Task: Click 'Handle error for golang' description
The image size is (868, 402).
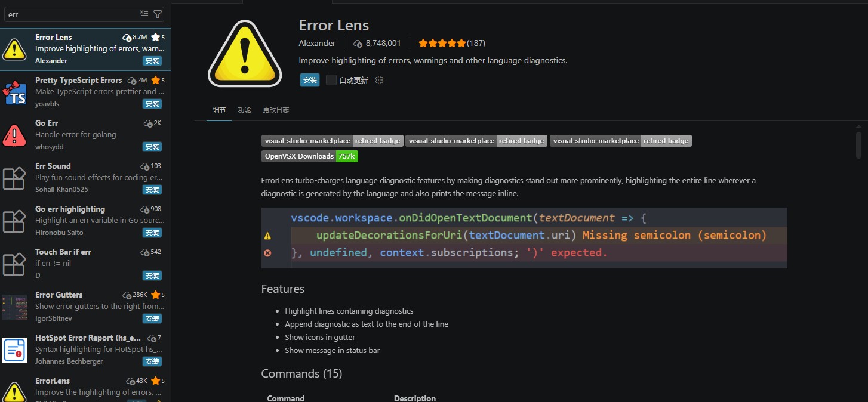Action: click(75, 135)
